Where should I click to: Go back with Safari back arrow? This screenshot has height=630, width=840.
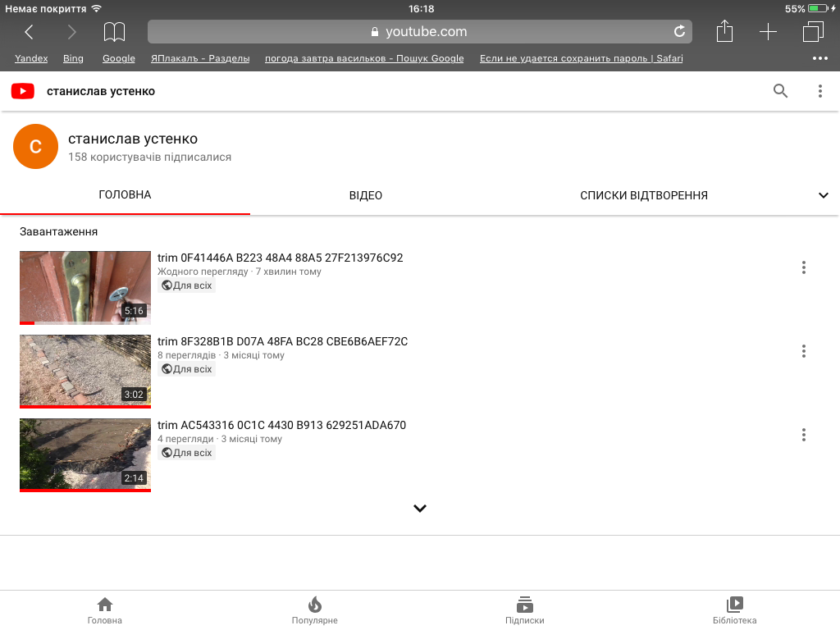click(x=29, y=32)
